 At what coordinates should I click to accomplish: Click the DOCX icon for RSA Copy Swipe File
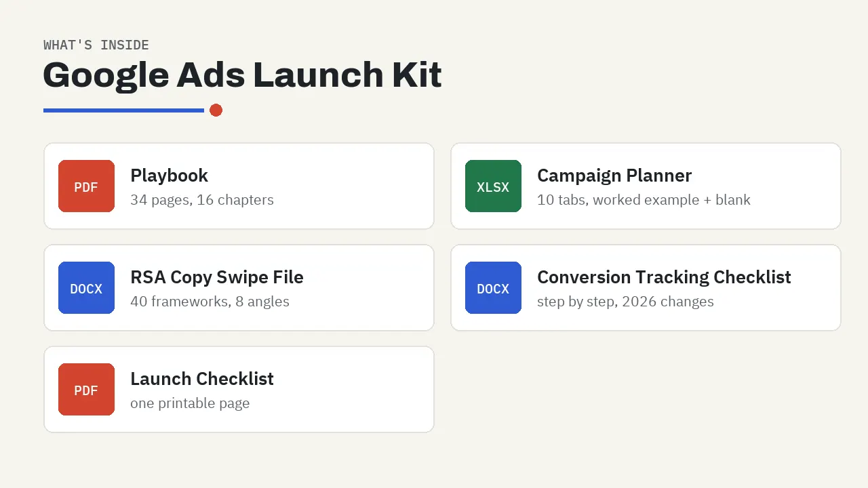(86, 287)
